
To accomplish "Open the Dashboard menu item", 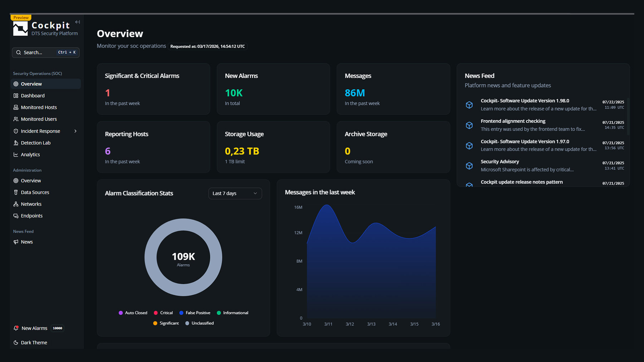I will pos(33,96).
